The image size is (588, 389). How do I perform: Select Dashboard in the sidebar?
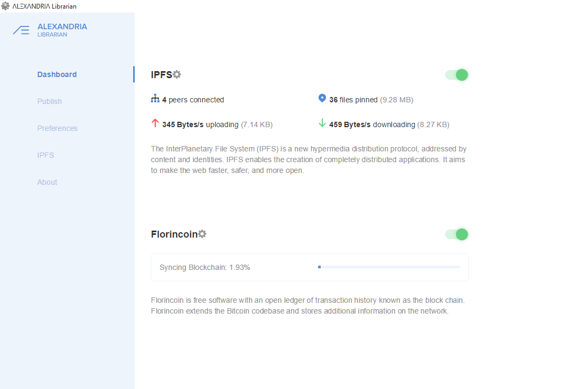57,74
